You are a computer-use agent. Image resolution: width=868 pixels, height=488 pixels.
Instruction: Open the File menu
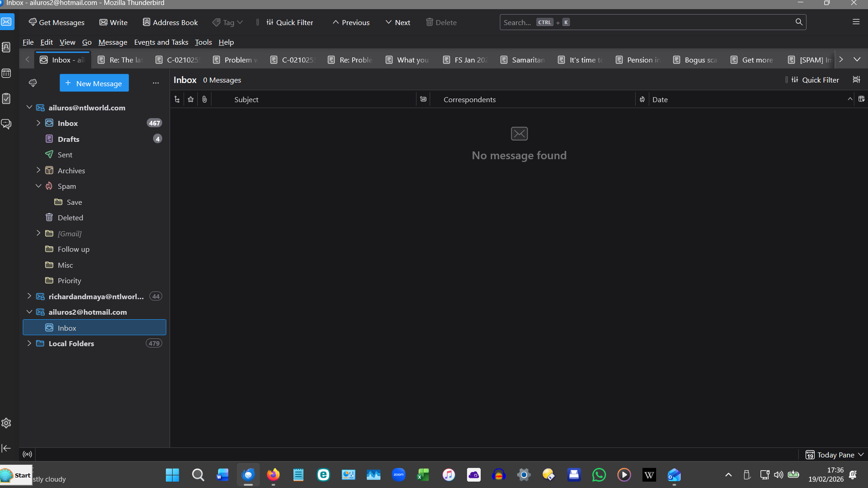pyautogui.click(x=28, y=42)
